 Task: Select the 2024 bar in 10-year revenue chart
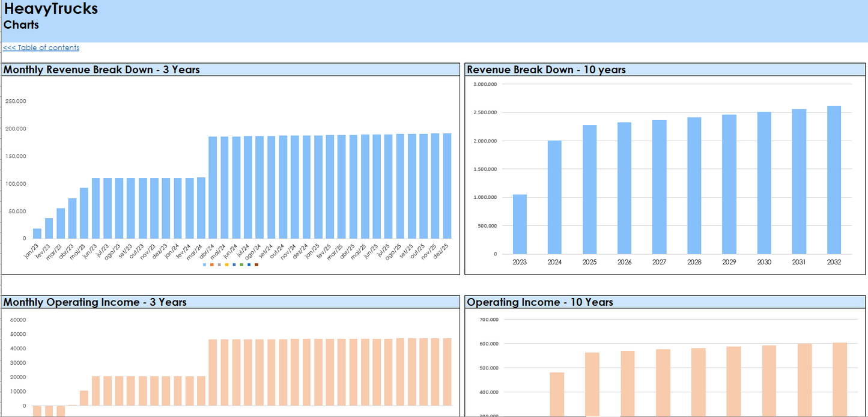(x=554, y=197)
